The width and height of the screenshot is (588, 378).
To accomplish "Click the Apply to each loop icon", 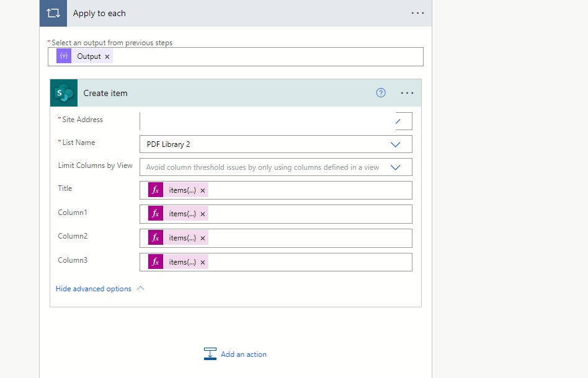I will [53, 13].
